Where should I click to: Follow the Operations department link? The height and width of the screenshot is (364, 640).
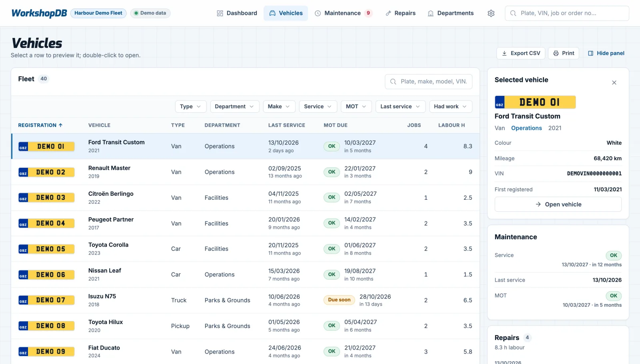pos(526,128)
